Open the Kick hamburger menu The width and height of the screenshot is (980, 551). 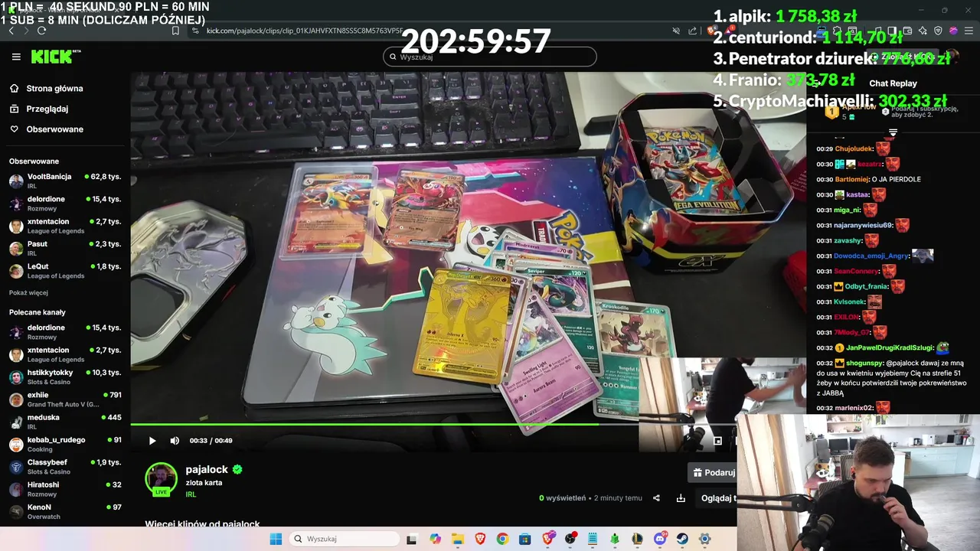tap(16, 57)
